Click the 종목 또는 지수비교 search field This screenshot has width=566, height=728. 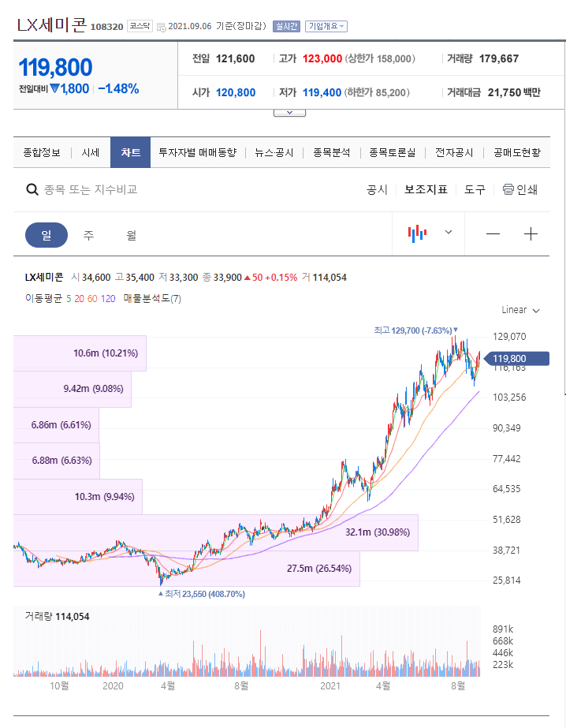tap(91, 189)
